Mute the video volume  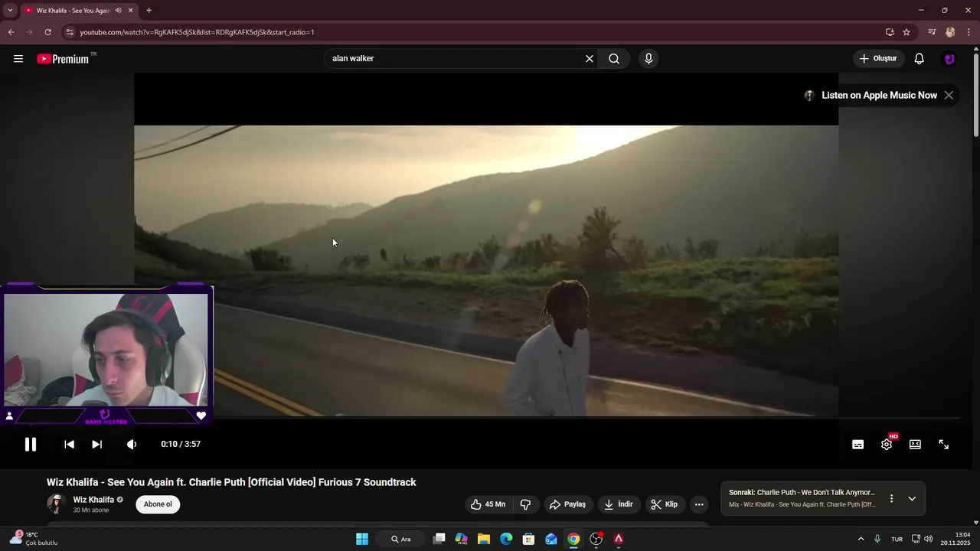(x=132, y=445)
